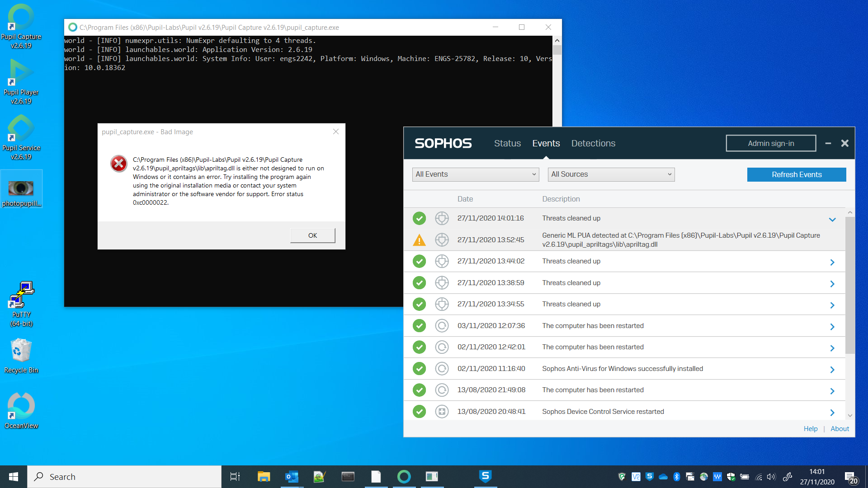Select the Generic ML PUA detected description text

pos(681,240)
